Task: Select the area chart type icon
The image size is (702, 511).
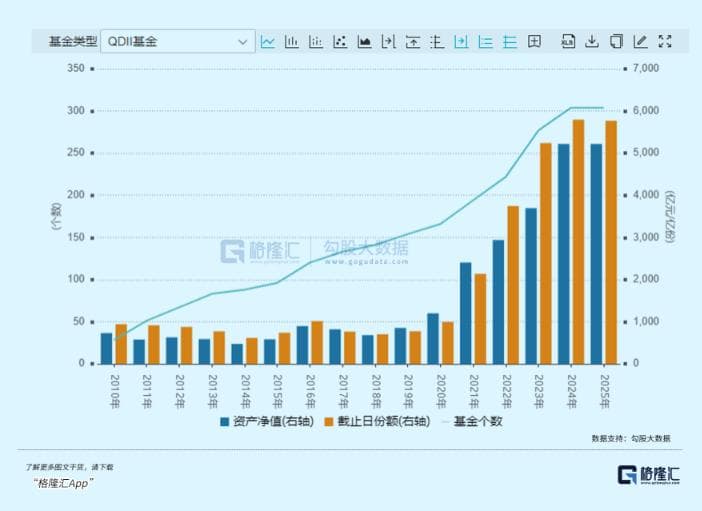Action: click(364, 41)
